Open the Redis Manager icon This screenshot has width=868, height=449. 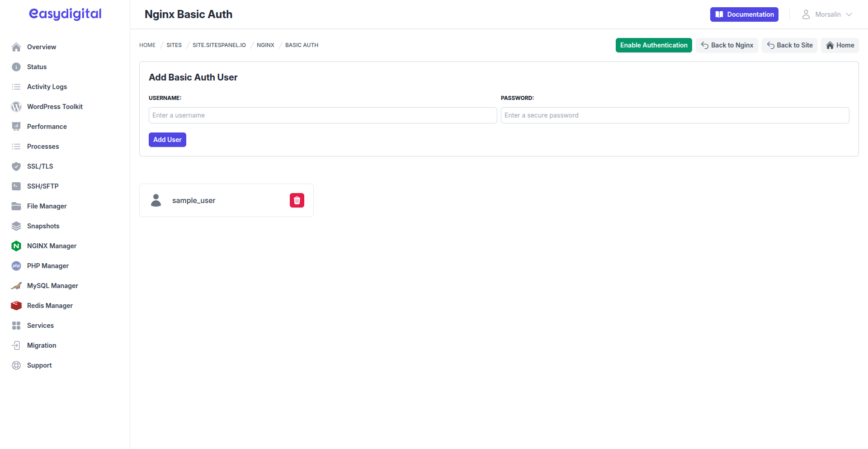(16, 305)
